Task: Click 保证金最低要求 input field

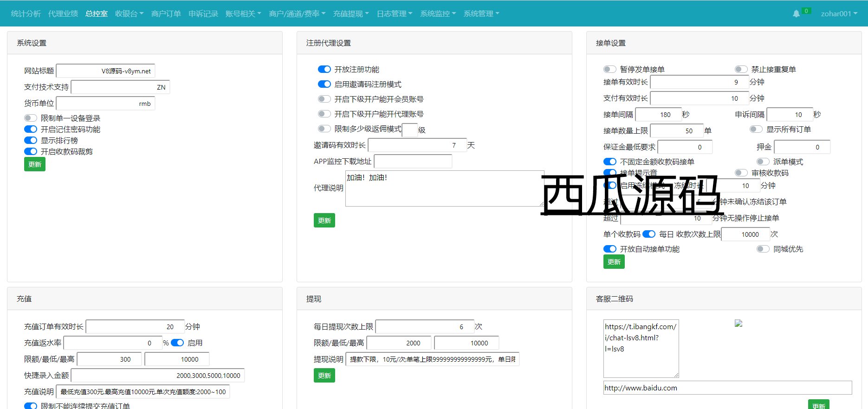Action: [x=685, y=147]
